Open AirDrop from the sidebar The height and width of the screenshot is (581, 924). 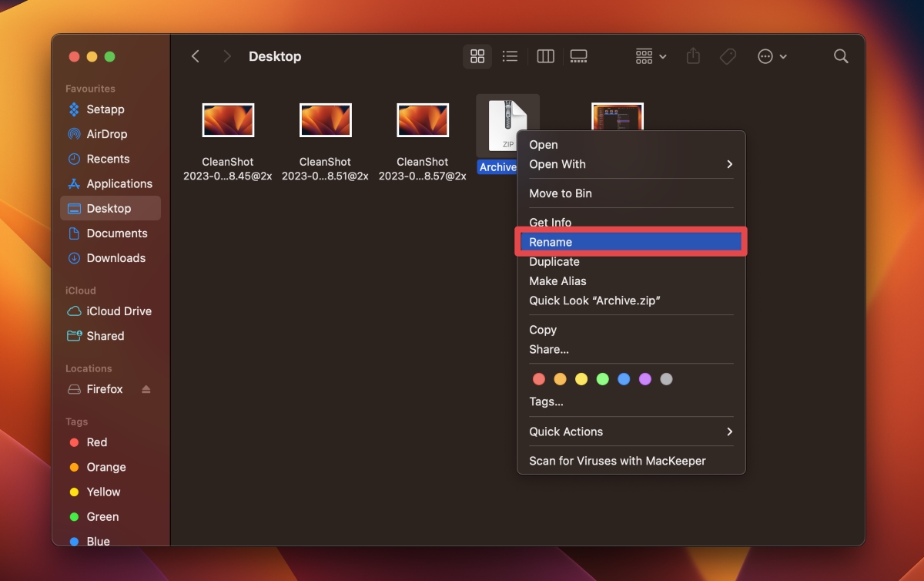(105, 134)
